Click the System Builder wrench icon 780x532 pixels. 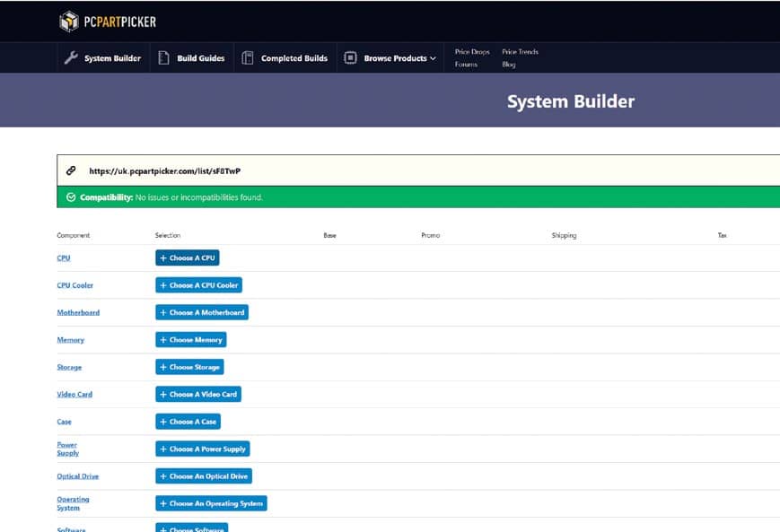click(x=71, y=57)
